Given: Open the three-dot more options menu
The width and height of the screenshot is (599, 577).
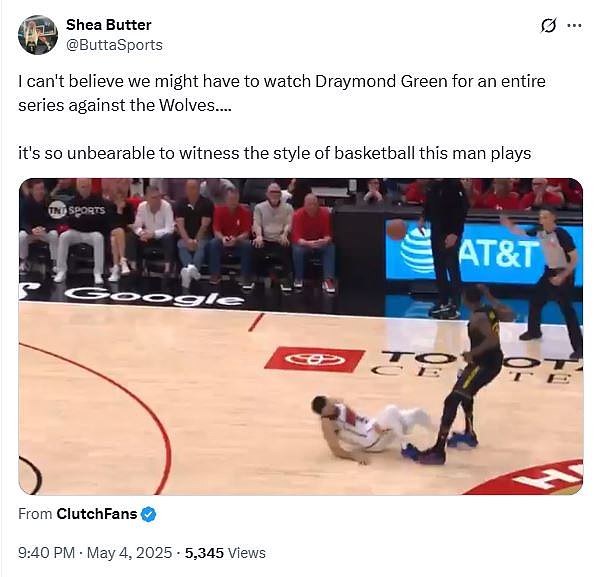Looking at the screenshot, I should [575, 26].
